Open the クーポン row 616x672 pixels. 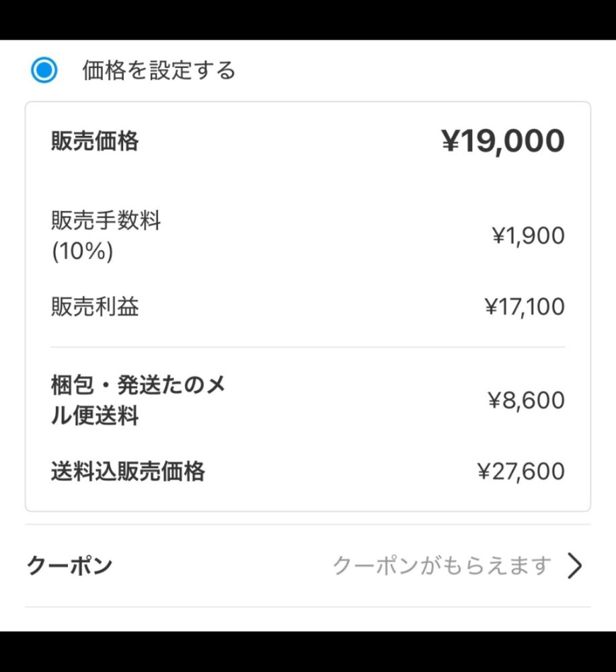308,566
